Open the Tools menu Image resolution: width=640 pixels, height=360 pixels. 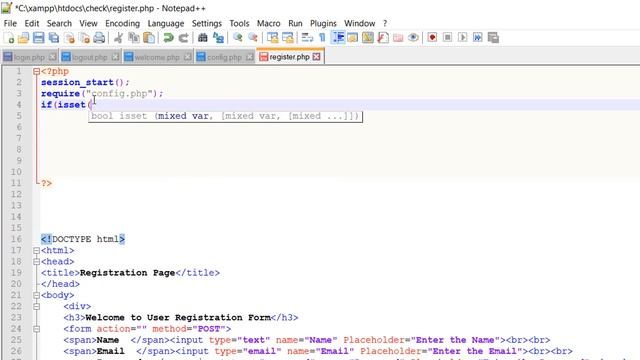239,23
